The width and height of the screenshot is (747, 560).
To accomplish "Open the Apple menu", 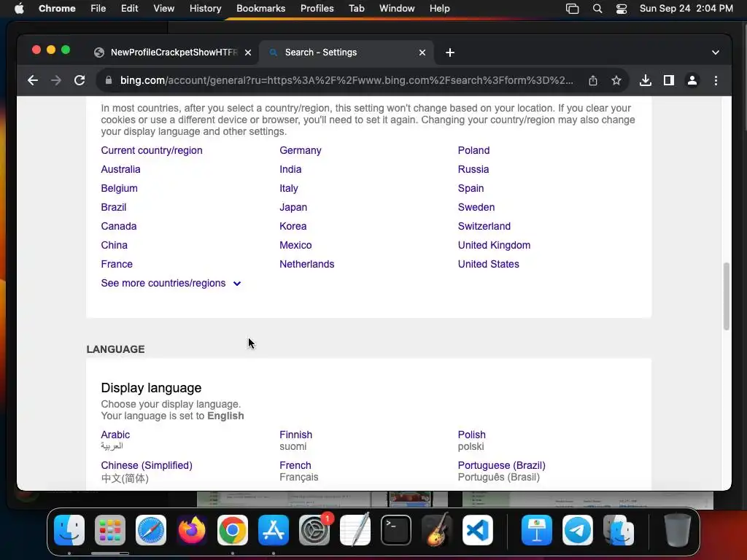I will (19, 9).
